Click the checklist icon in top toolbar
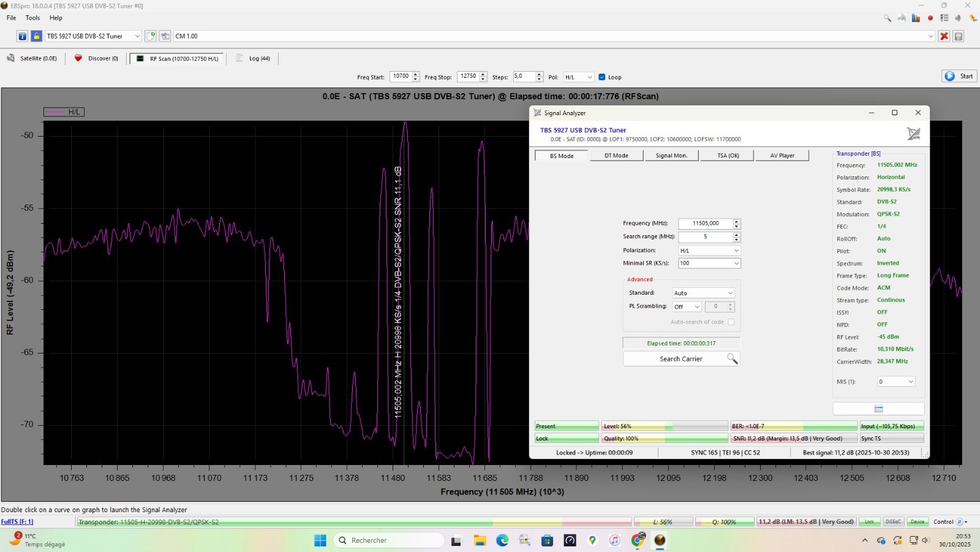980x552 pixels. 944,18
